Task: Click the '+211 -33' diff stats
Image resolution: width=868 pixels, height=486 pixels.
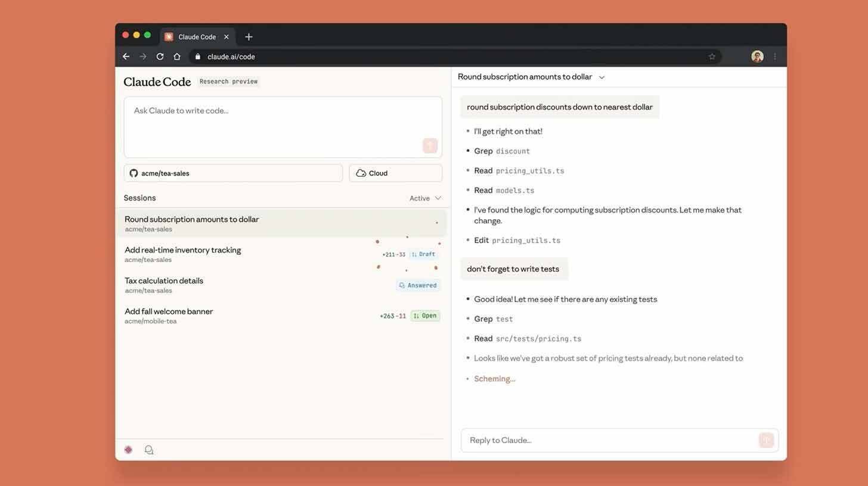Action: 393,255
